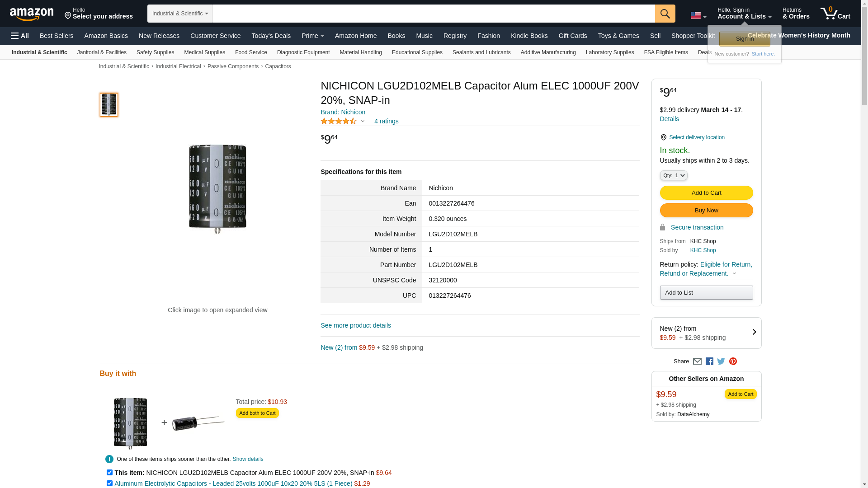Click the search magnifier button
Image resolution: width=868 pixels, height=488 pixels.
[x=665, y=14]
